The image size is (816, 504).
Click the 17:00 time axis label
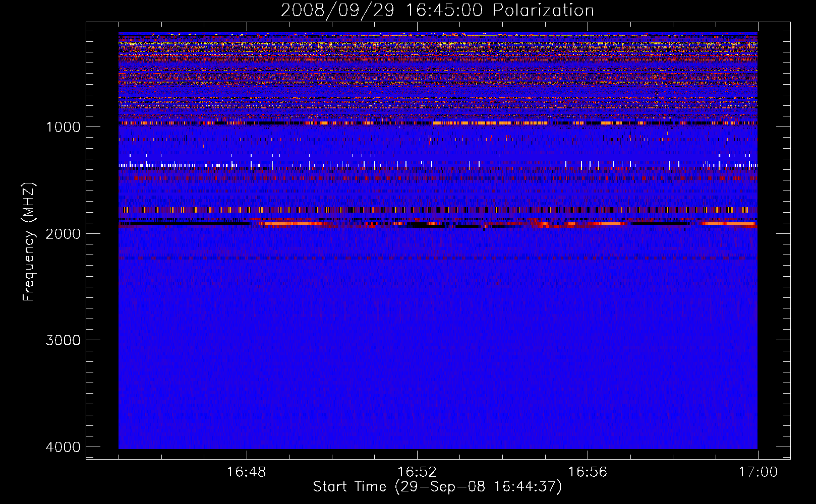click(x=757, y=472)
